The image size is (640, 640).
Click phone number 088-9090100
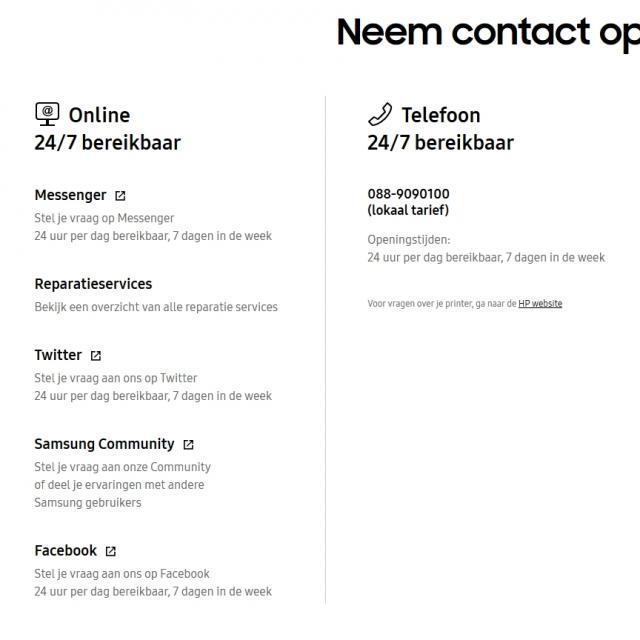click(408, 194)
